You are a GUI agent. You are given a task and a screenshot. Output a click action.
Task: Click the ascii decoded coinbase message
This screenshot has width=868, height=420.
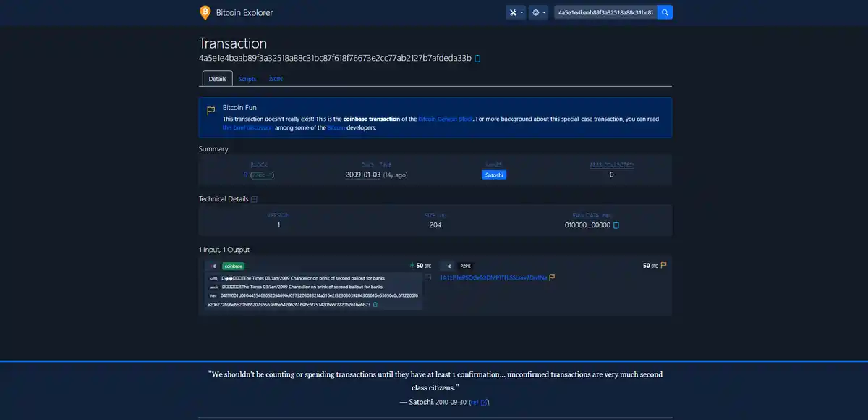303,287
